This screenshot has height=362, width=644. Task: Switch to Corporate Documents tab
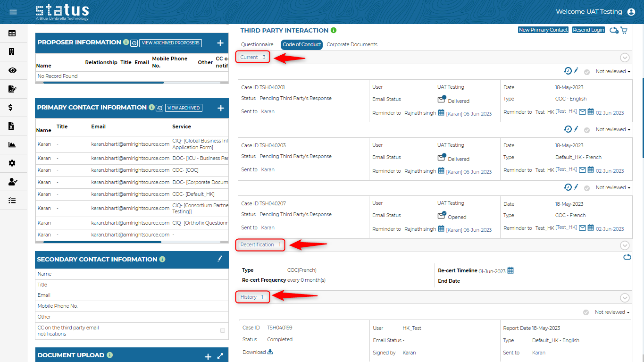click(352, 44)
